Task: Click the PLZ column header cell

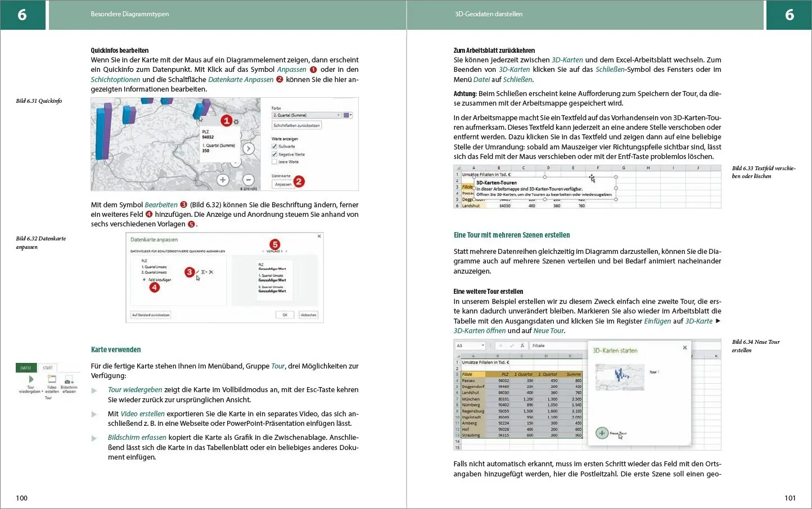Action: coord(497,374)
